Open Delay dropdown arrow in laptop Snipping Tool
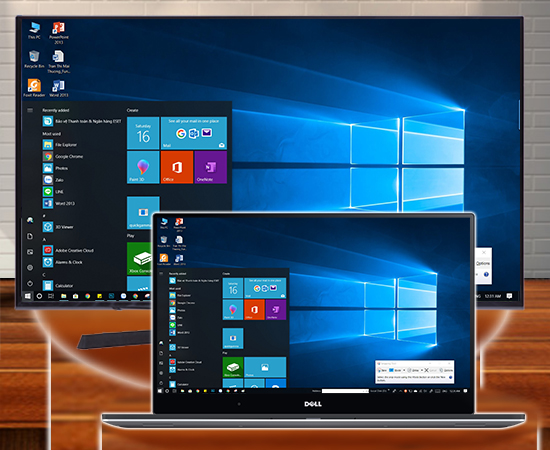 421,370
